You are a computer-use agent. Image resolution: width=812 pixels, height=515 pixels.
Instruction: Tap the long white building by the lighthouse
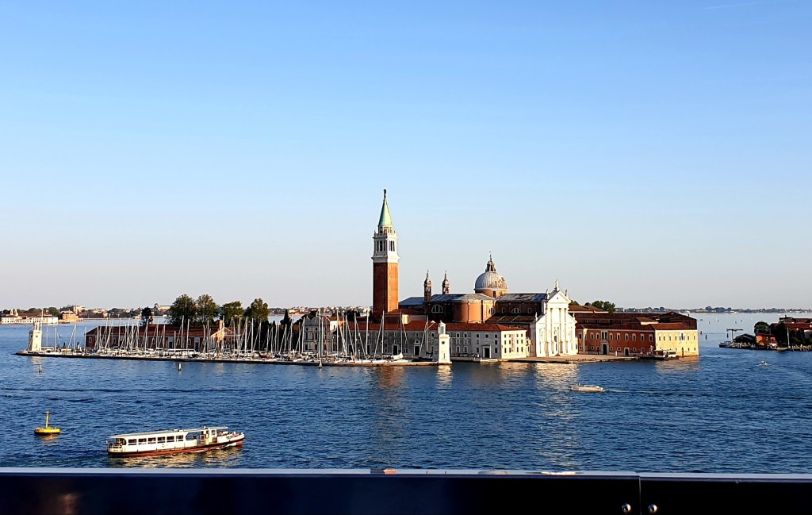[x=487, y=342]
